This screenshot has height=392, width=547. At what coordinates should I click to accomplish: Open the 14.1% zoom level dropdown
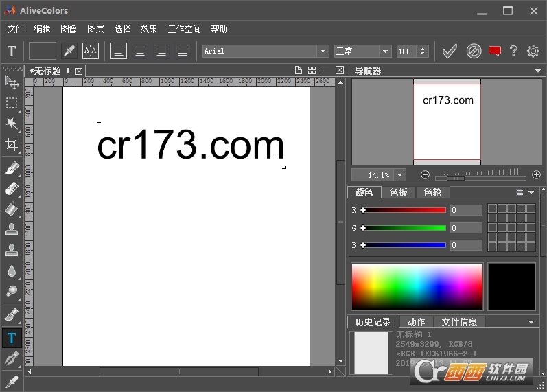tap(400, 175)
